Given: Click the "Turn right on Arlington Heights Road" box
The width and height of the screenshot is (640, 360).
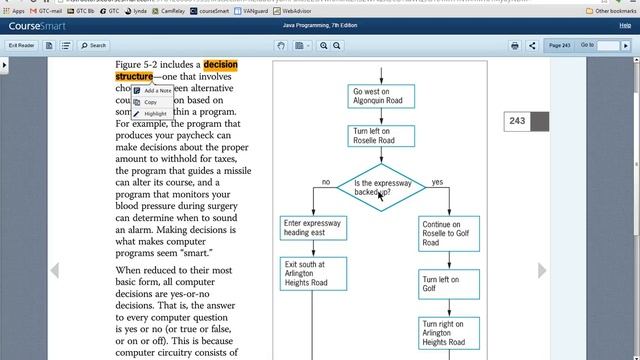Looking at the screenshot, I should pos(449,333).
